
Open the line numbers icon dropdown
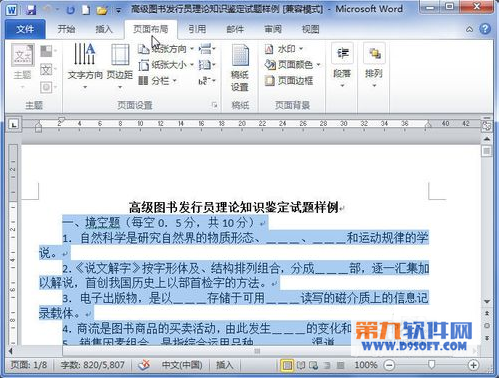[207, 65]
